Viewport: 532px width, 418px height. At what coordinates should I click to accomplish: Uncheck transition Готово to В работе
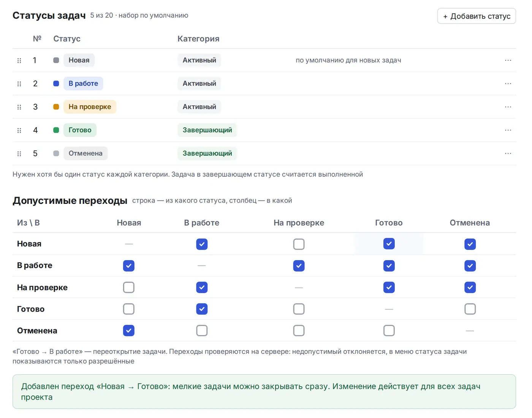tap(202, 309)
